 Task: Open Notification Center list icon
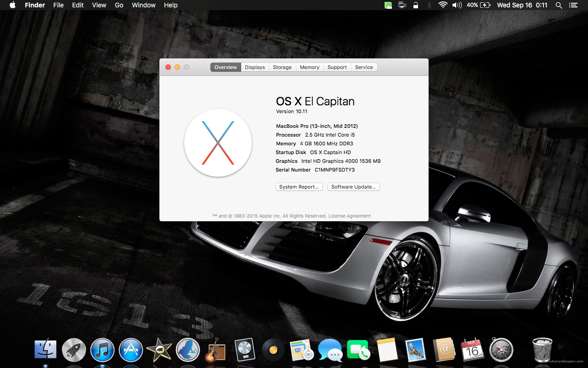[573, 5]
